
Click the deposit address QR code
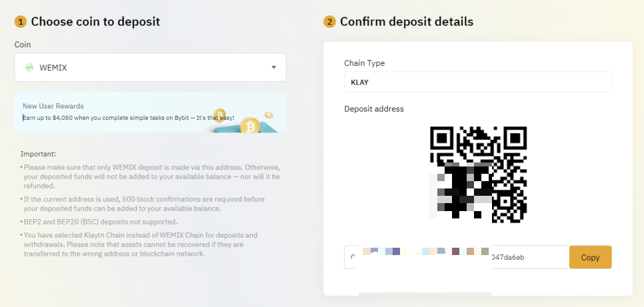click(x=478, y=174)
